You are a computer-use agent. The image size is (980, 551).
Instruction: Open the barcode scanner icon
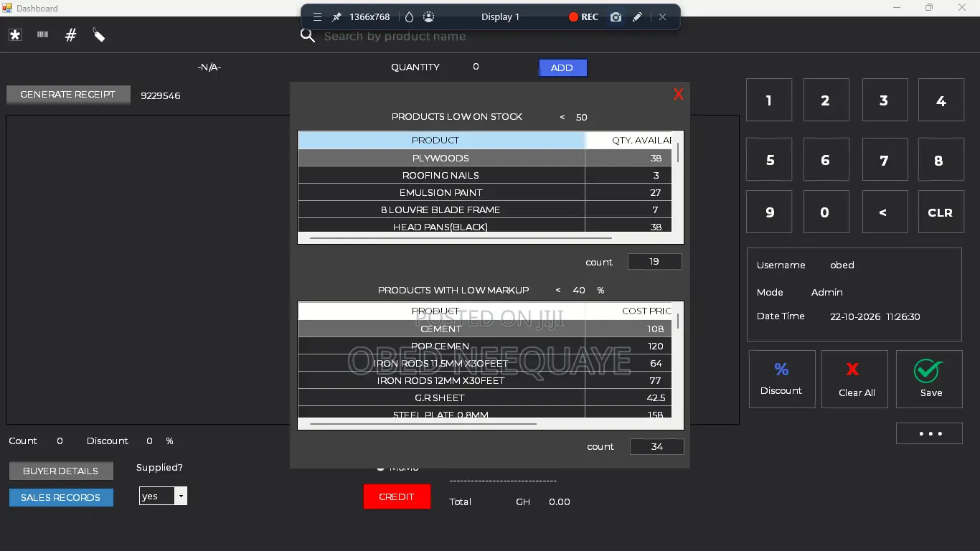[43, 34]
